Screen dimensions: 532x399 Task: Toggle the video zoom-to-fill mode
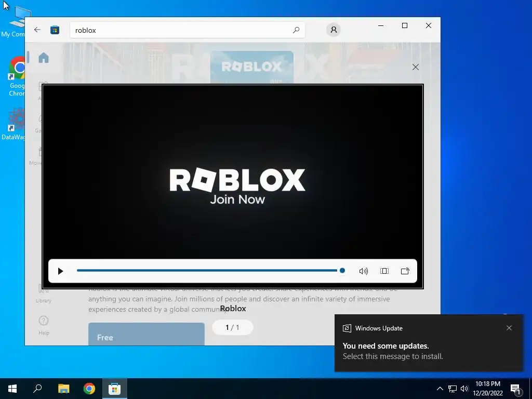[384, 271]
